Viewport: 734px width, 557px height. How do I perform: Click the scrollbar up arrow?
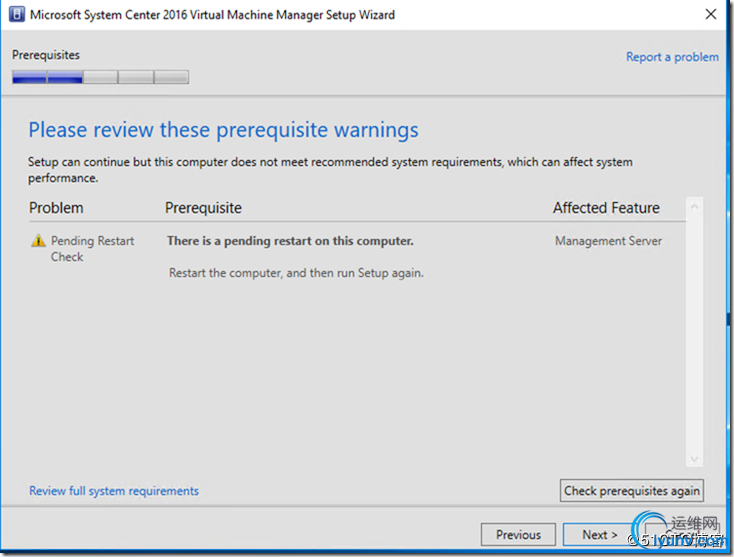(695, 208)
